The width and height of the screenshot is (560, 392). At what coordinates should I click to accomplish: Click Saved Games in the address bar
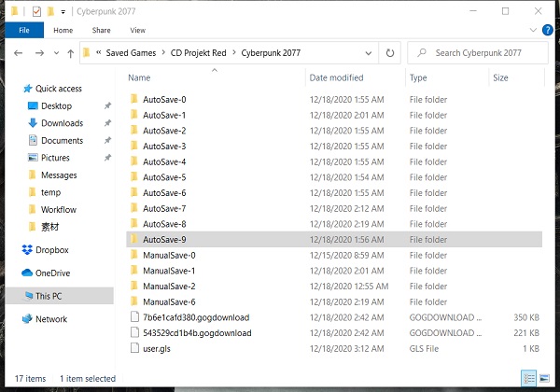131,53
